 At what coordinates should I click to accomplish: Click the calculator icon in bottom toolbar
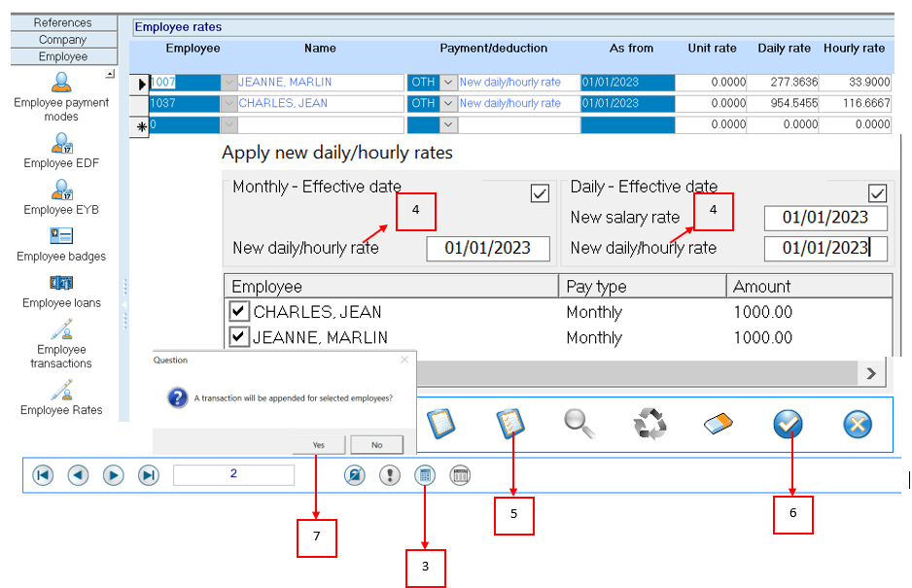(x=425, y=475)
